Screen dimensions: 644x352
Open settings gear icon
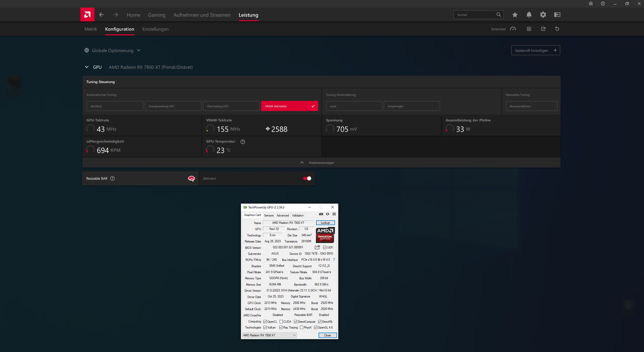tap(543, 15)
